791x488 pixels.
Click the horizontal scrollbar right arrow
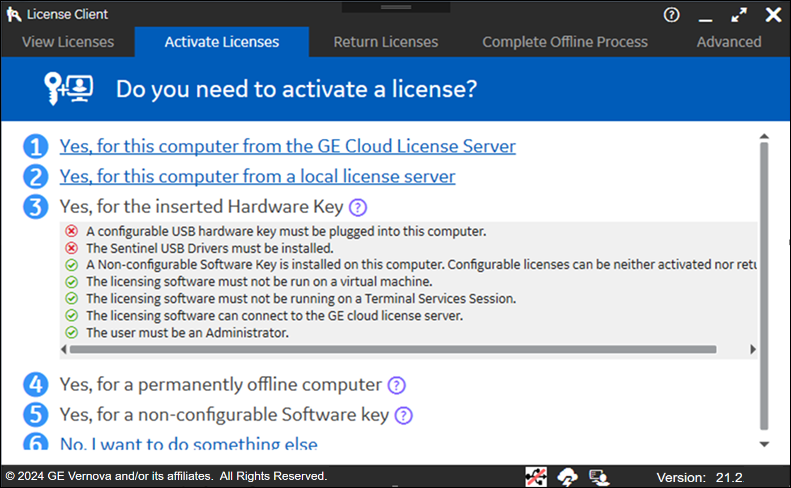coord(753,349)
